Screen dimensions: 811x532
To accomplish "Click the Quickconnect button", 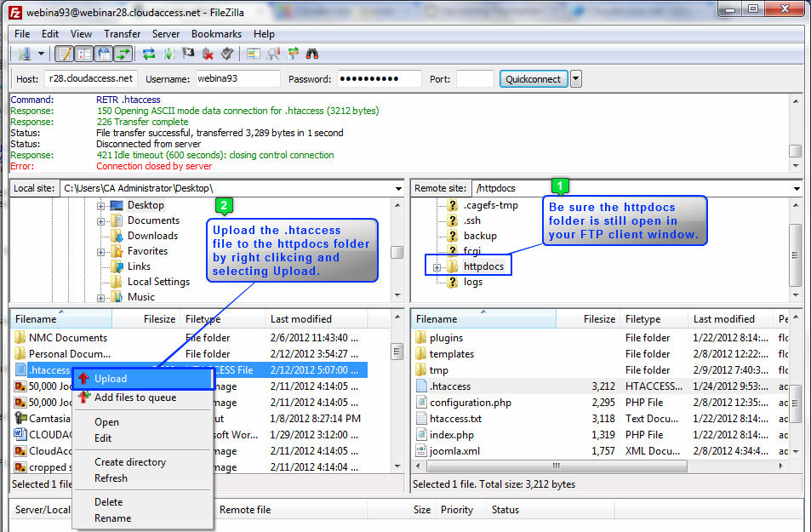I will coord(534,79).
